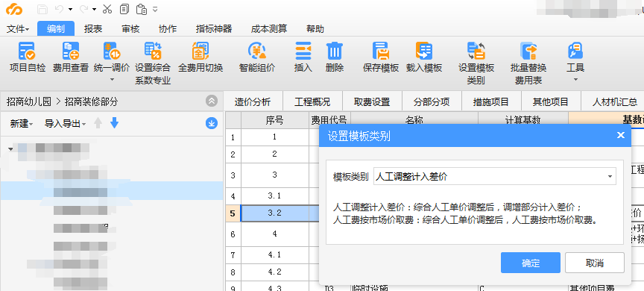Click the redo arrow icon
This screenshot has width=644, height=291.
coord(83,9)
